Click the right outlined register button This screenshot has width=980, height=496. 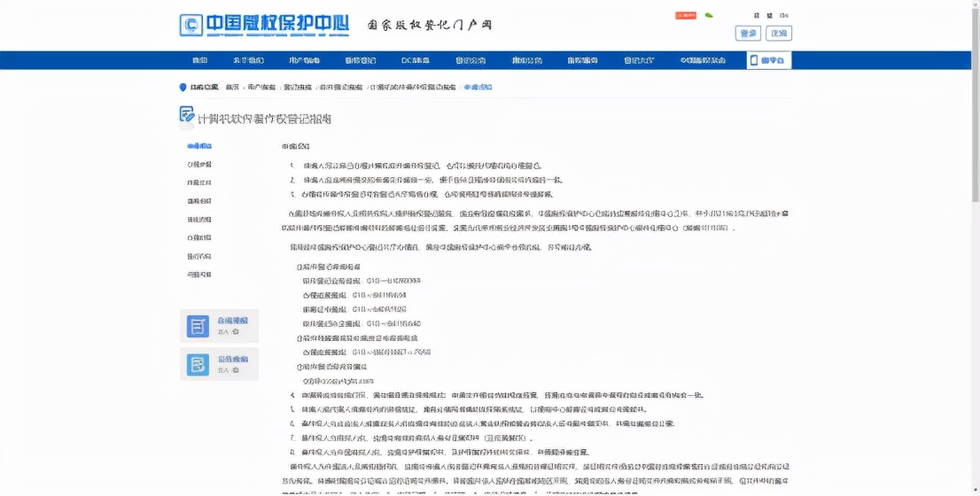pos(779,33)
